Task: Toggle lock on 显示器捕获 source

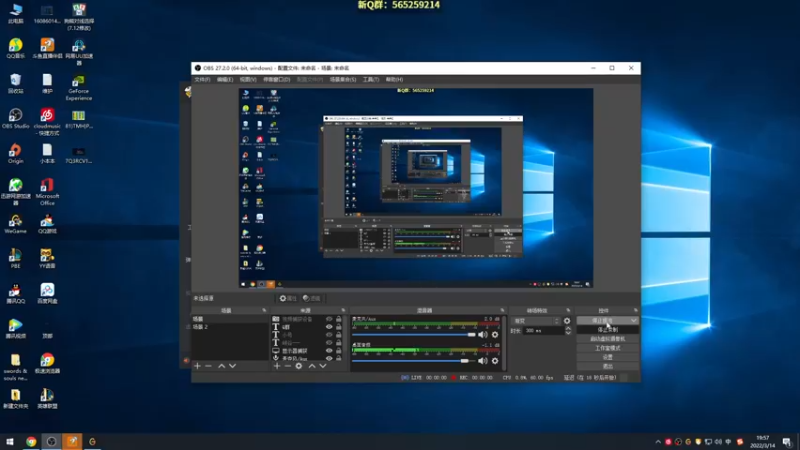Action: [x=339, y=351]
